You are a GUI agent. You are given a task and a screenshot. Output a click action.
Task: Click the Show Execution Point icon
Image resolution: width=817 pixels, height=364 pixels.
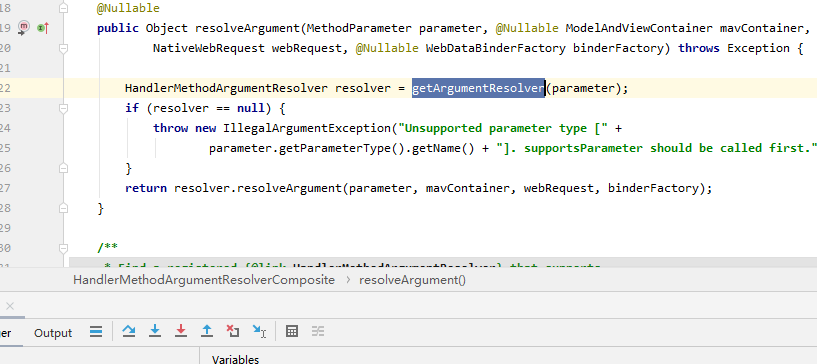[x=96, y=332]
